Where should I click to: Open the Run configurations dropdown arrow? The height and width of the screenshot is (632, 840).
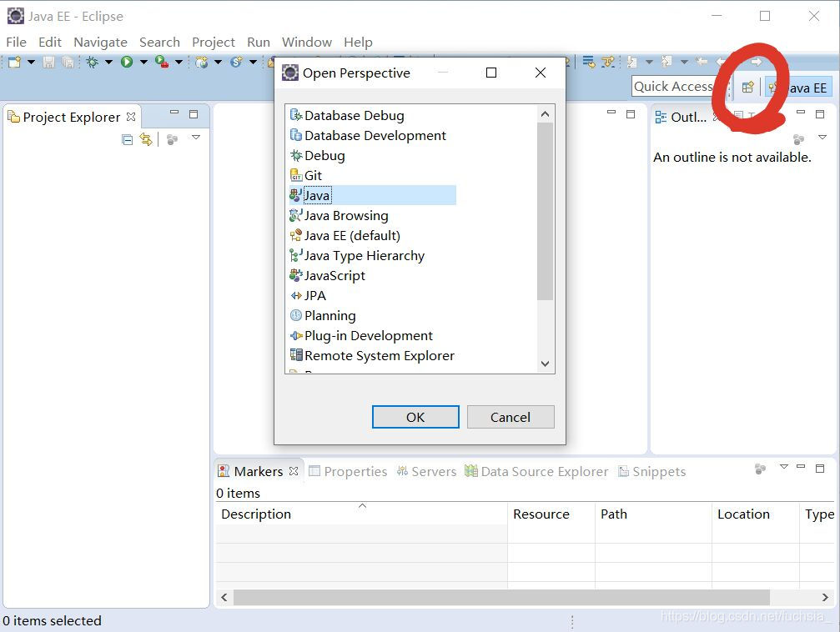[x=143, y=63]
